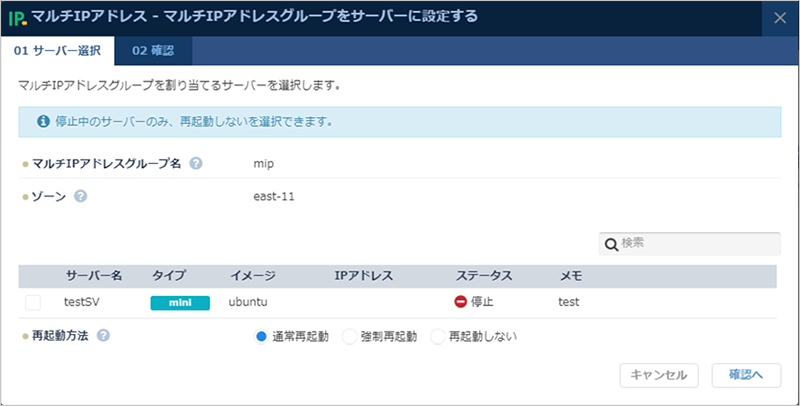Click ステータス column header
This screenshot has width=800, height=406.
(x=485, y=276)
